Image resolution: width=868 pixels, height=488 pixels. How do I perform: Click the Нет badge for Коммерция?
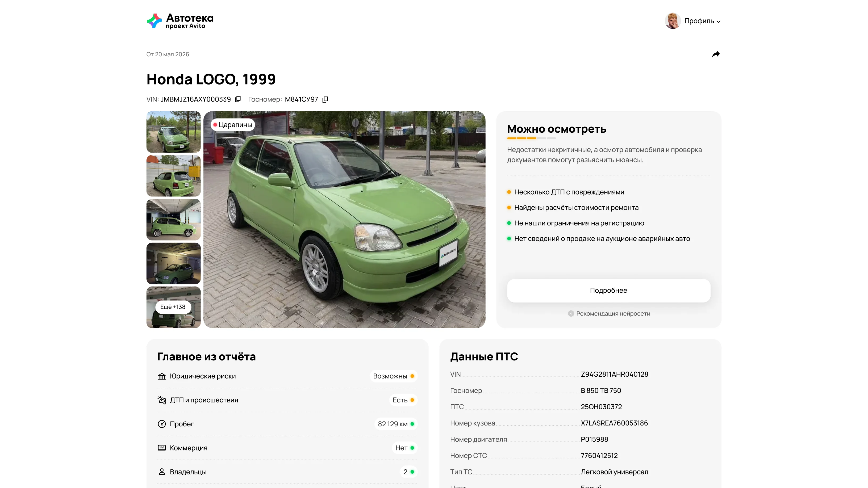pyautogui.click(x=404, y=448)
